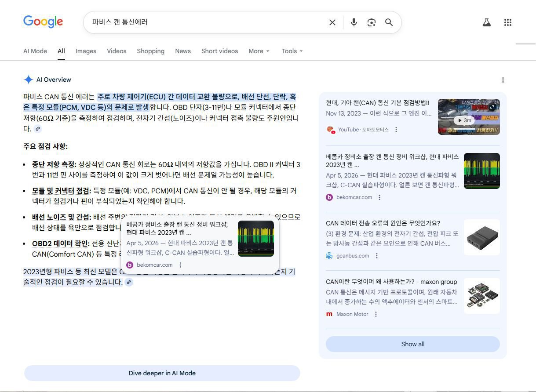Open the Tools dropdown
Screen dimensions: 536x392
pos(292,51)
